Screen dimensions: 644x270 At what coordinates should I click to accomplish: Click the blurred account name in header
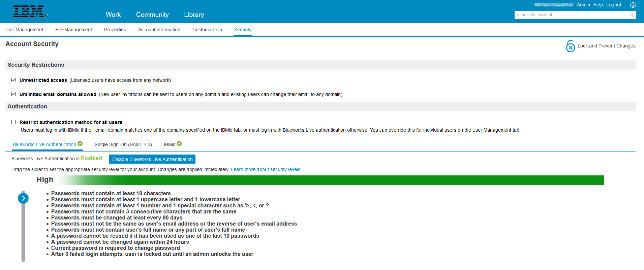click(x=554, y=5)
